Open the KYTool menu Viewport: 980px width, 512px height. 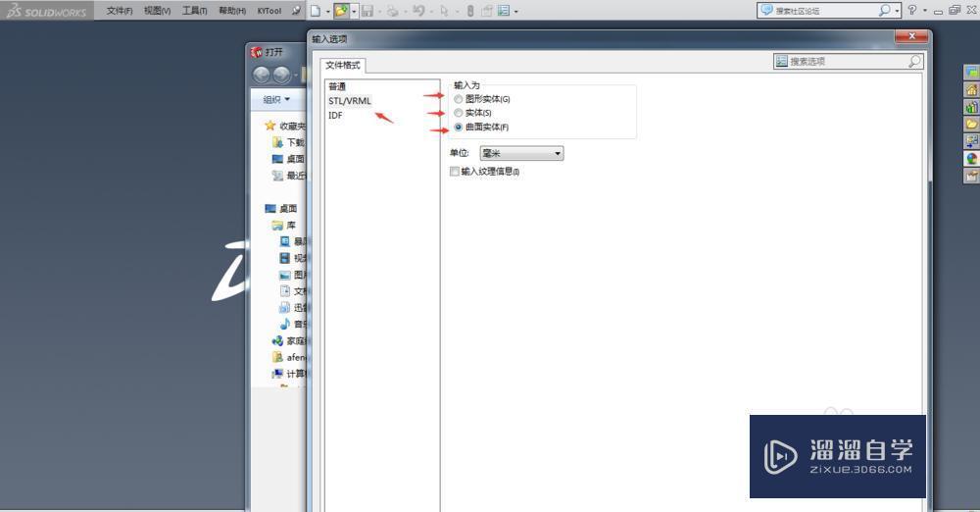point(269,11)
